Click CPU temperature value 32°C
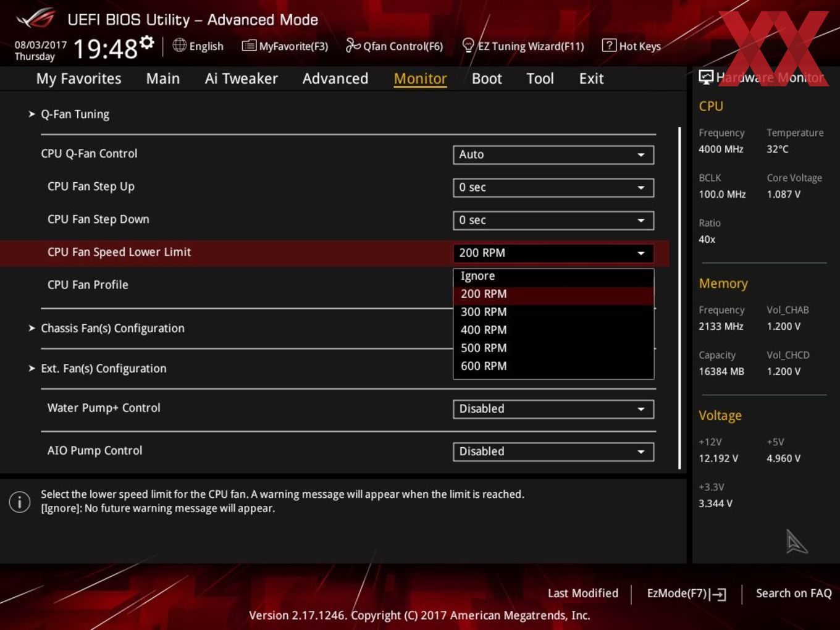 [778, 149]
